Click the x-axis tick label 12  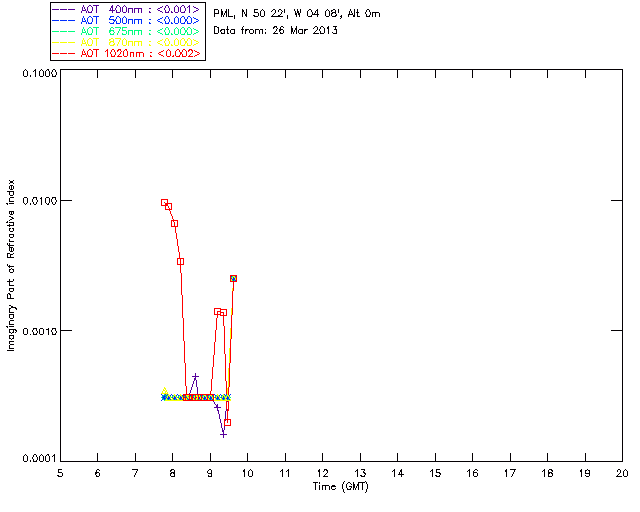pyautogui.click(x=322, y=473)
